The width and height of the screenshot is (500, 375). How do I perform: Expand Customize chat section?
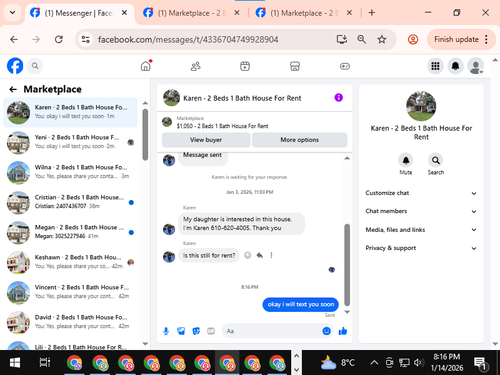click(x=421, y=193)
